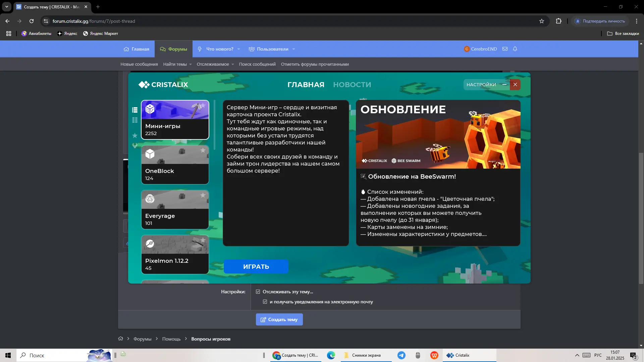The image size is (644, 362).
Task: Toggle favorite star on Everyrage card
Action: point(203,195)
